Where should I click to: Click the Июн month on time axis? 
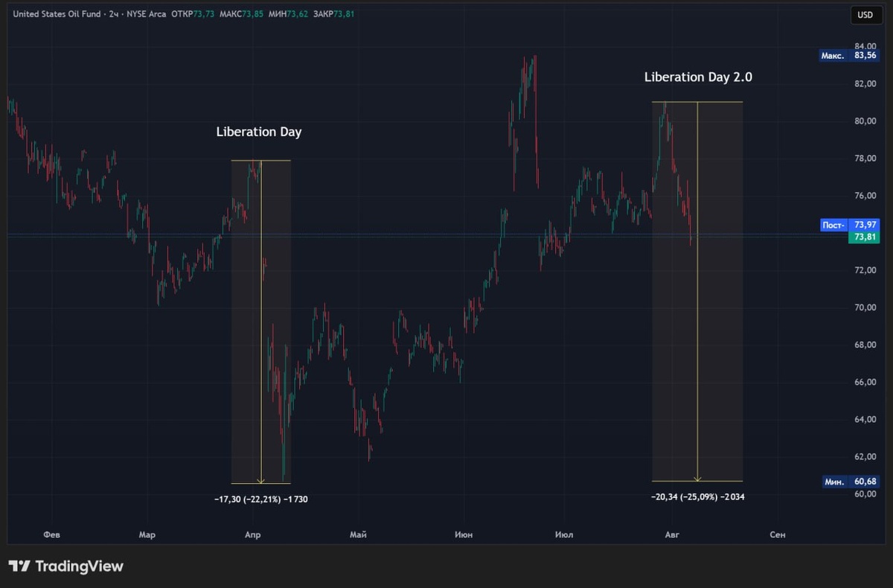coord(464,534)
